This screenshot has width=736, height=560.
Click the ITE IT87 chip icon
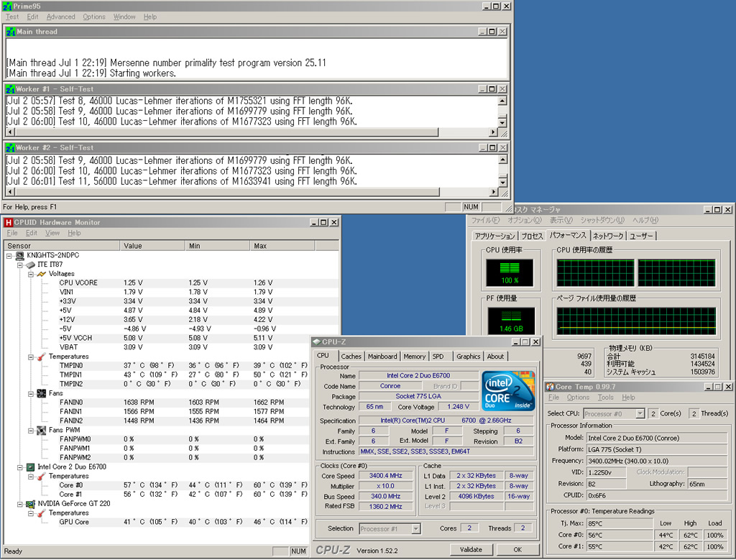tap(30, 265)
